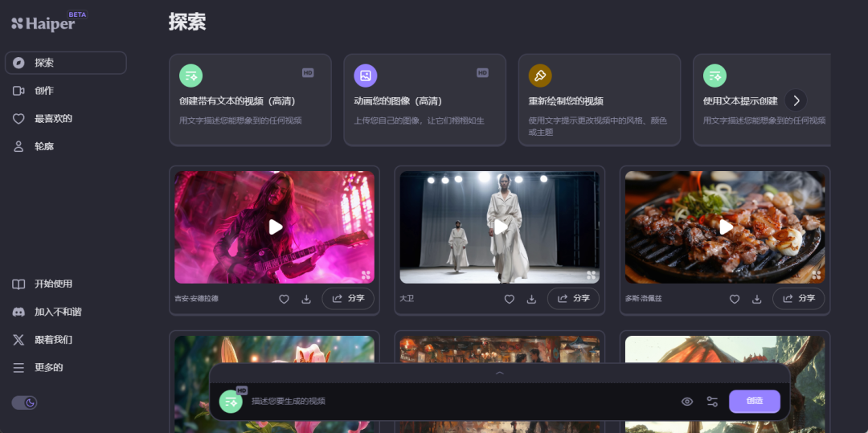Open the 创作 page from sidebar
868x433 pixels.
pos(43,91)
